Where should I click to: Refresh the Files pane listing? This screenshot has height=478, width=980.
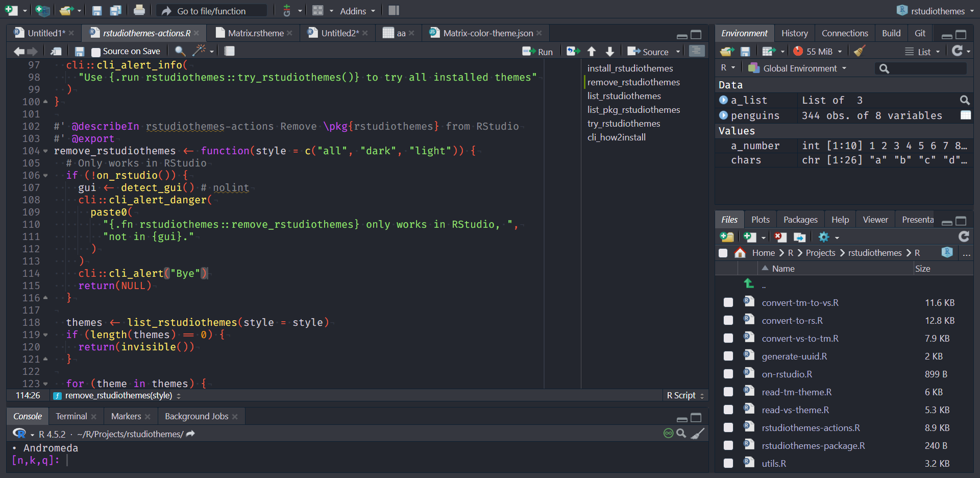(964, 236)
